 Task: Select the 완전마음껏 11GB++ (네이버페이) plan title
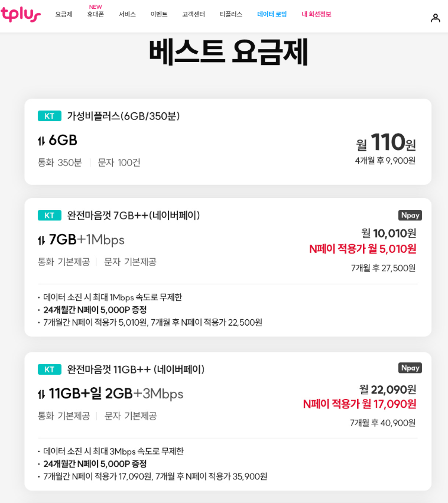tap(136, 369)
